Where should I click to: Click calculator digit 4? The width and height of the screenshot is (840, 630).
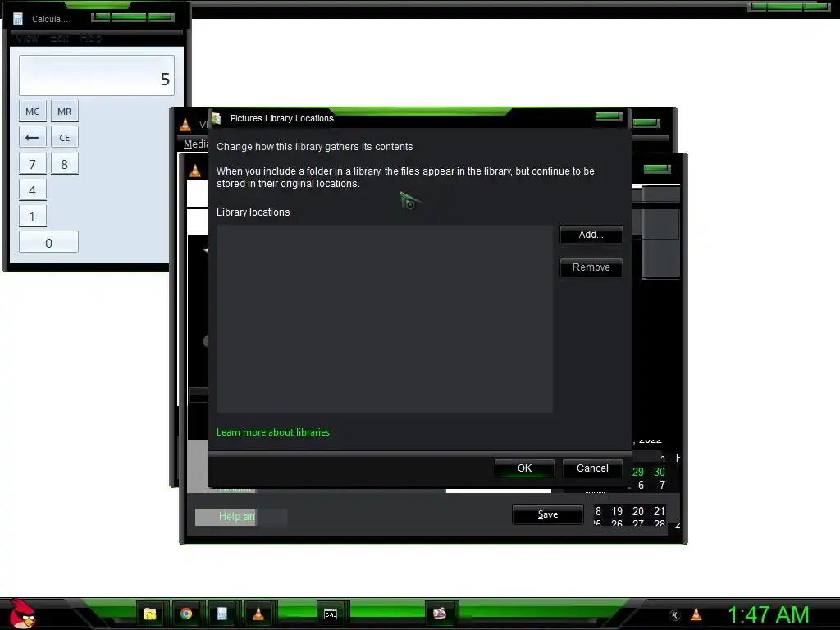pyautogui.click(x=32, y=190)
